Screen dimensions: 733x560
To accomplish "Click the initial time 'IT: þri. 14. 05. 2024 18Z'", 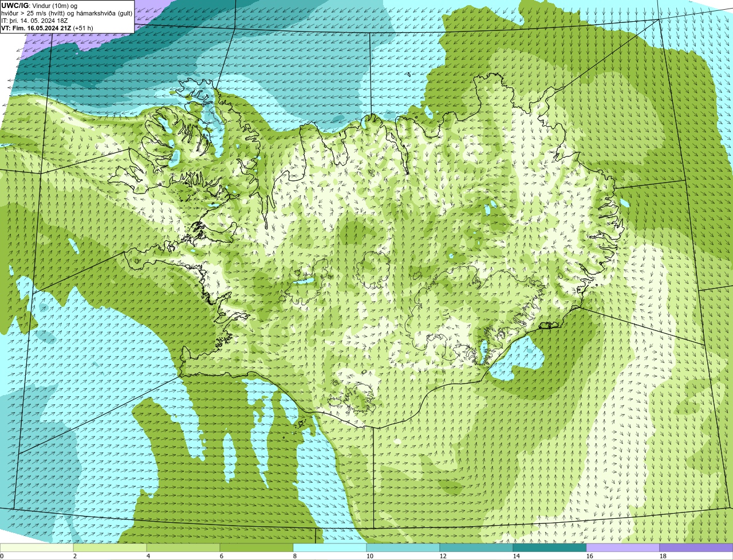I will 36,21.
